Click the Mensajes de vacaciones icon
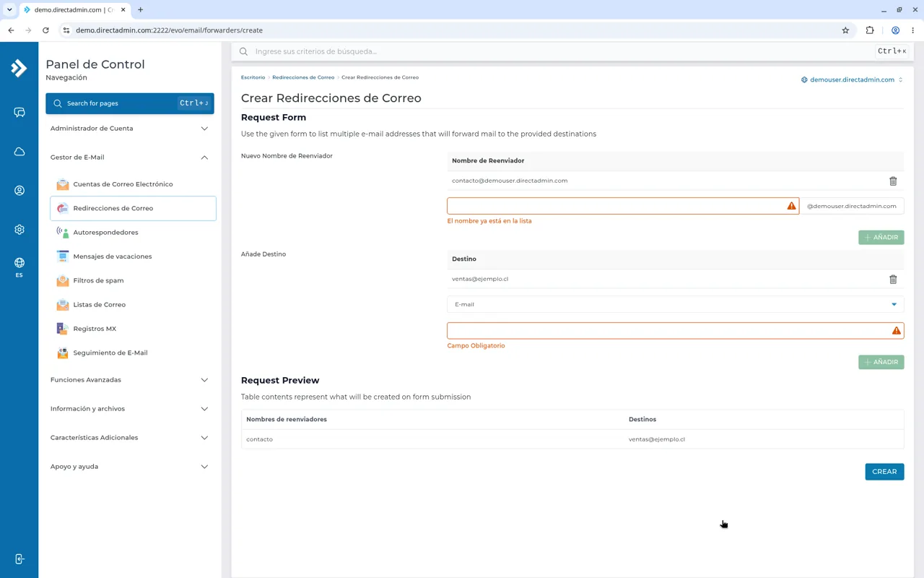 (63, 256)
